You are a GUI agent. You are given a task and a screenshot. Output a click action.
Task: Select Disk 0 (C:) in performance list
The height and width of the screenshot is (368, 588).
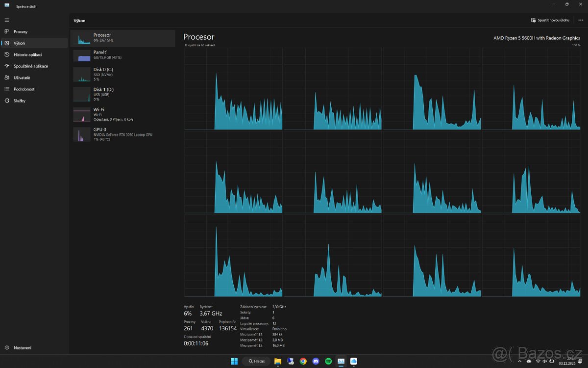[122, 74]
